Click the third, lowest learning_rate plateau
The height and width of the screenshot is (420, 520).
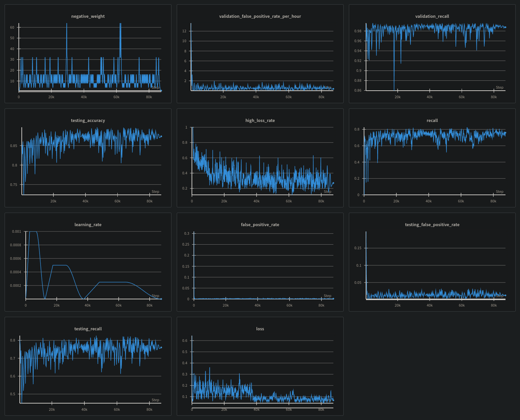click(112, 282)
